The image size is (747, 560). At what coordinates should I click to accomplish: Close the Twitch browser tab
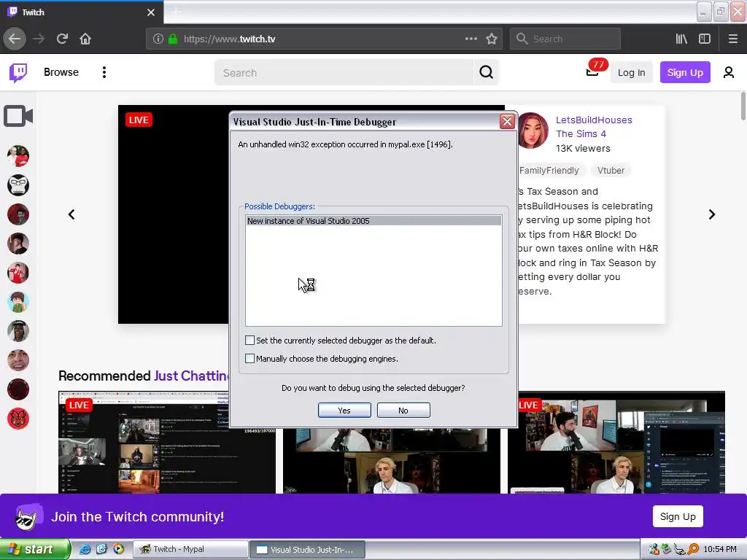coord(151,12)
